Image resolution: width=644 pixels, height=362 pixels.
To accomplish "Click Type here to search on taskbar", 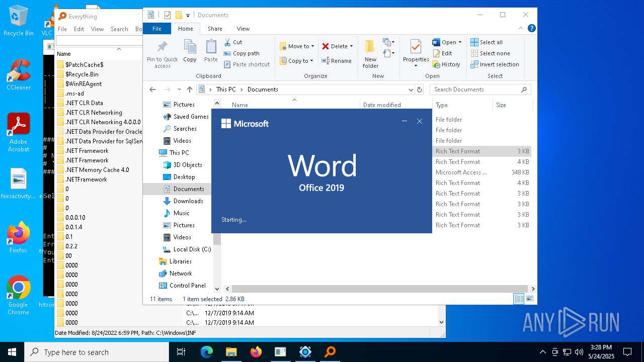I will tap(97, 352).
